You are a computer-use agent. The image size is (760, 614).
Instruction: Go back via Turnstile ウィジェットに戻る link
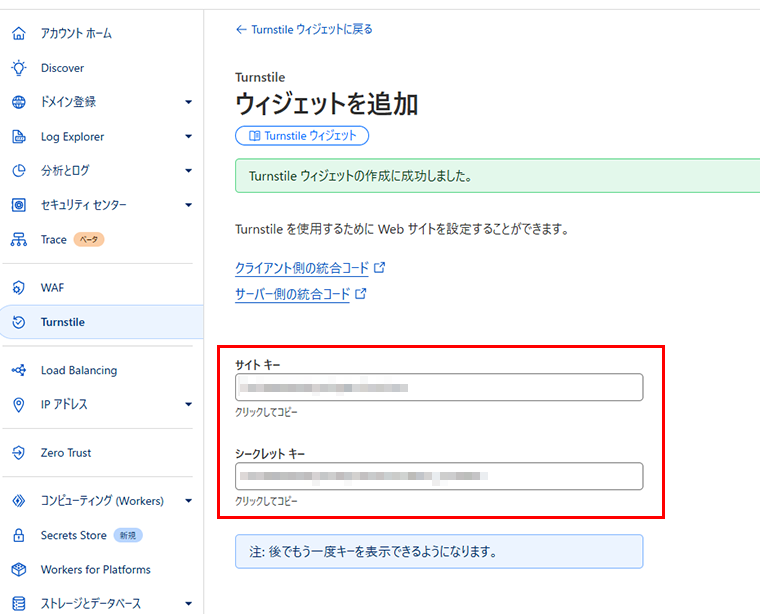coord(312,30)
